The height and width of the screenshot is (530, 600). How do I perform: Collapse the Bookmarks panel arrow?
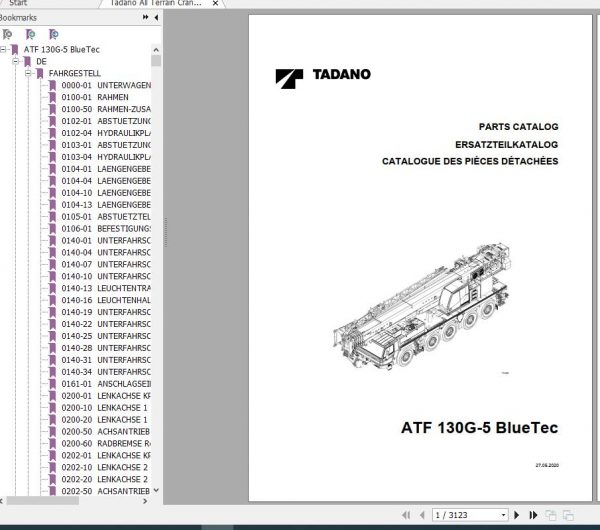click(156, 17)
